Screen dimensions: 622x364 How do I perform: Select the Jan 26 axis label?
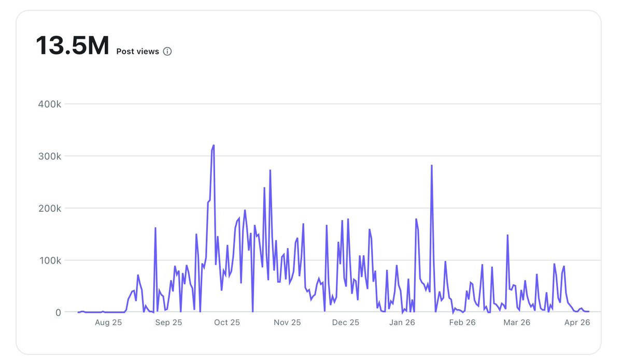pos(402,322)
